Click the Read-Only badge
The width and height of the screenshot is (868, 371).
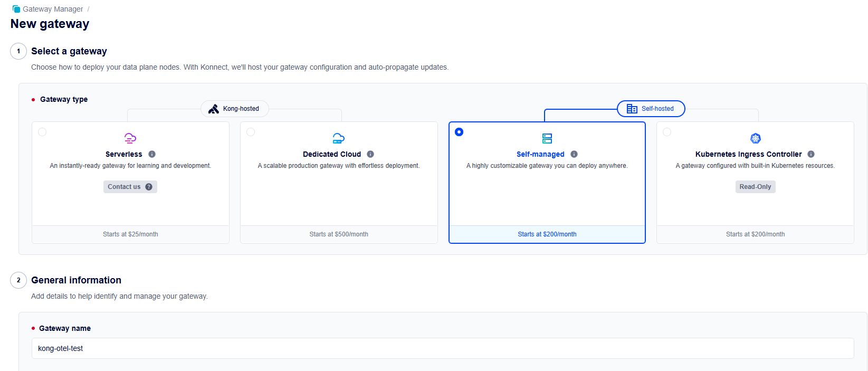point(755,187)
